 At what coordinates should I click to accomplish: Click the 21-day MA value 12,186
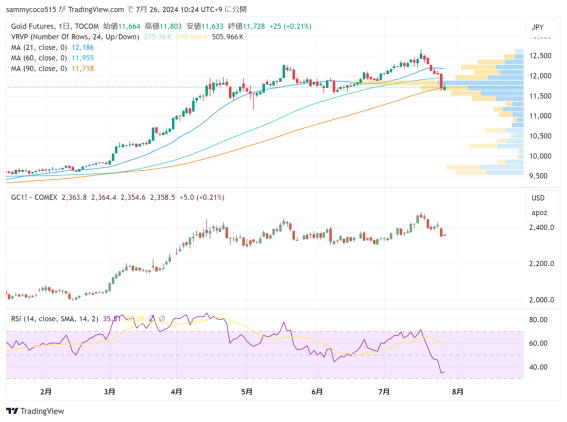[82, 47]
